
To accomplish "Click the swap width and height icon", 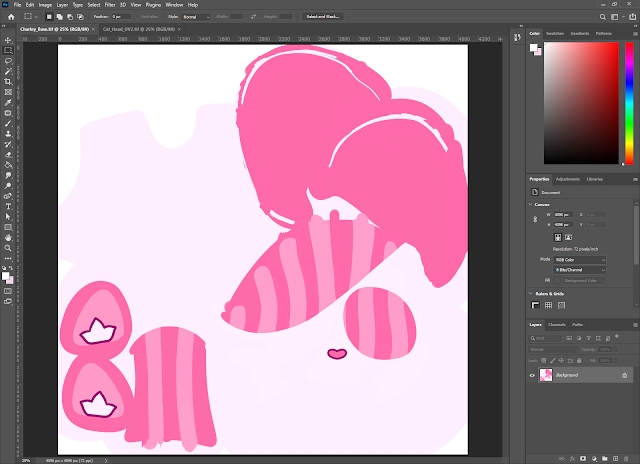I will (x=253, y=17).
